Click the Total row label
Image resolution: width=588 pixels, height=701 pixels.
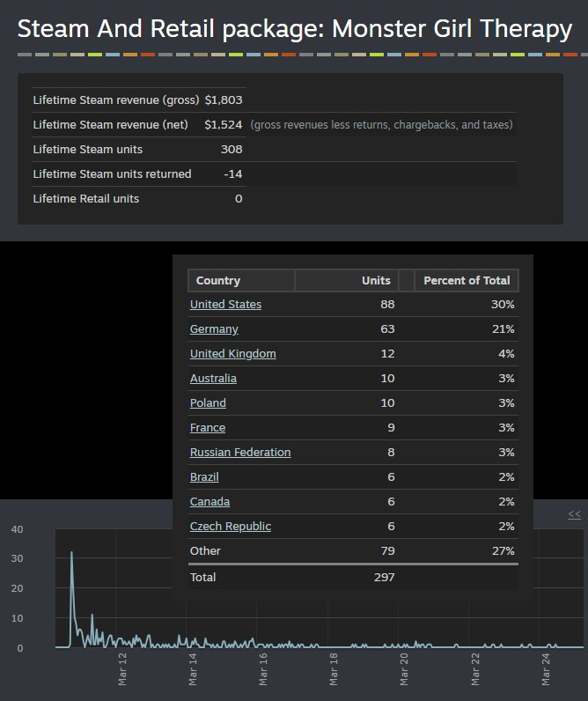pyautogui.click(x=202, y=577)
